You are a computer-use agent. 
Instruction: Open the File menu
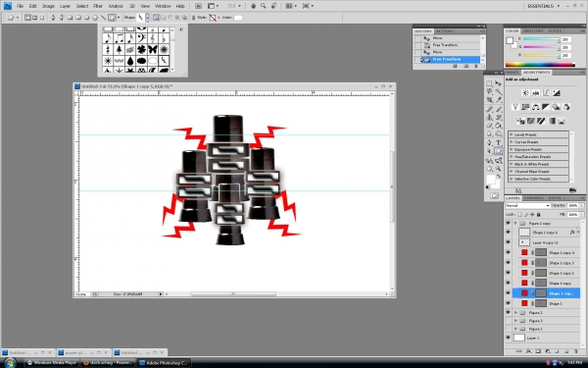point(20,6)
